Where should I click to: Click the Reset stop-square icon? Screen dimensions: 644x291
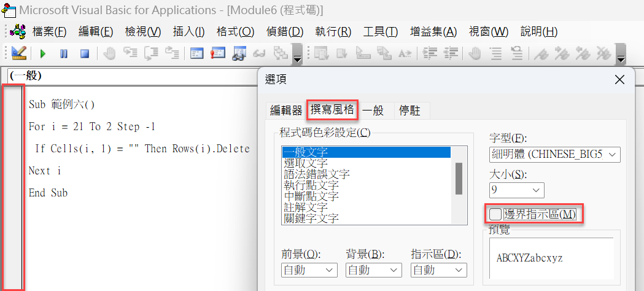(x=85, y=53)
